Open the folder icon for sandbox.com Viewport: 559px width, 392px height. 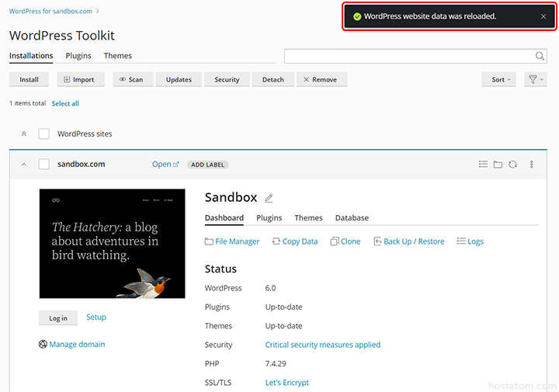point(498,165)
